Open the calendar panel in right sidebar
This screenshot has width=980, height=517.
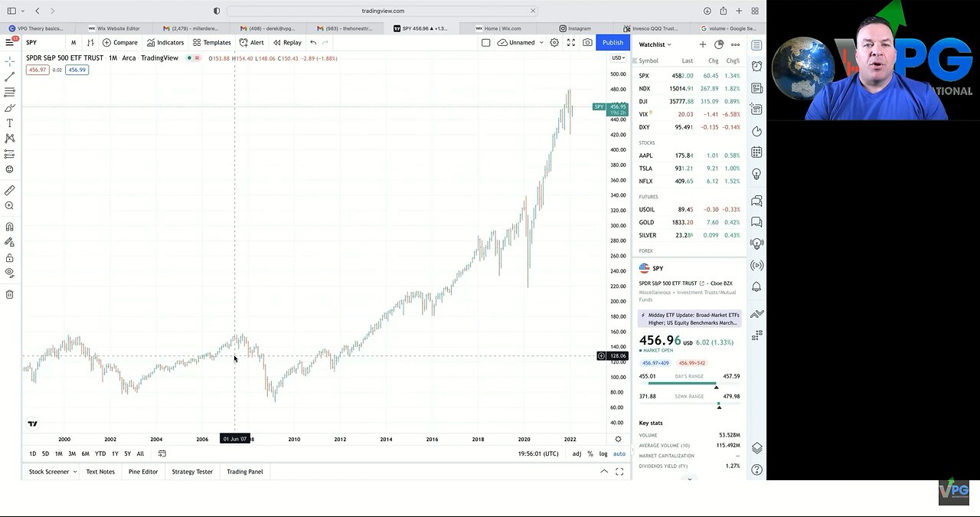pyautogui.click(x=756, y=152)
